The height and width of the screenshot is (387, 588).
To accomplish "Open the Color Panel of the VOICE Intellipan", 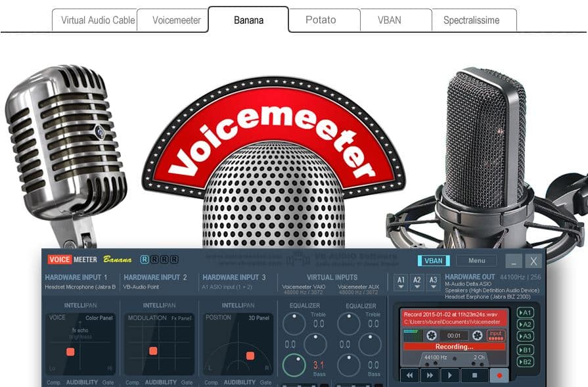I will click(x=99, y=318).
